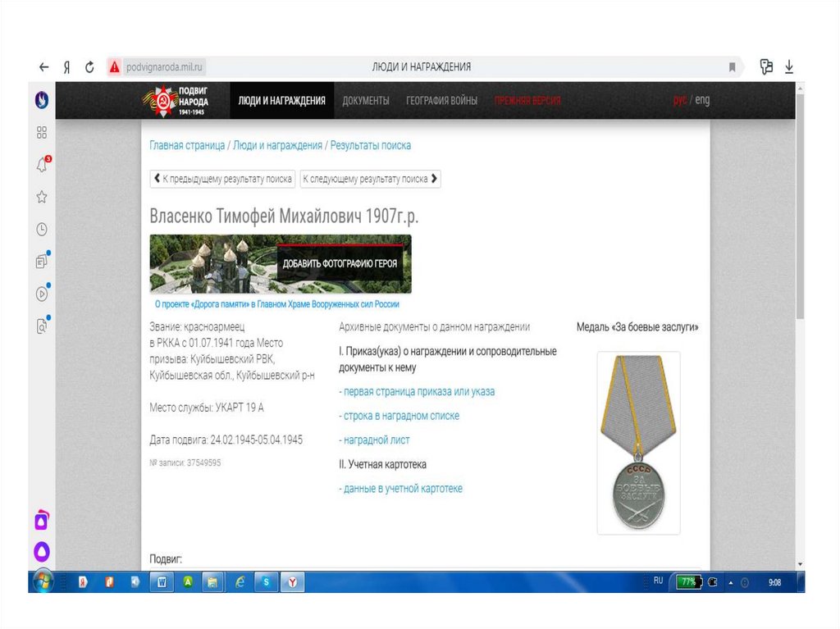The height and width of the screenshot is (629, 840).
Task: Click the scrollbar down arrow
Action: tap(801, 564)
